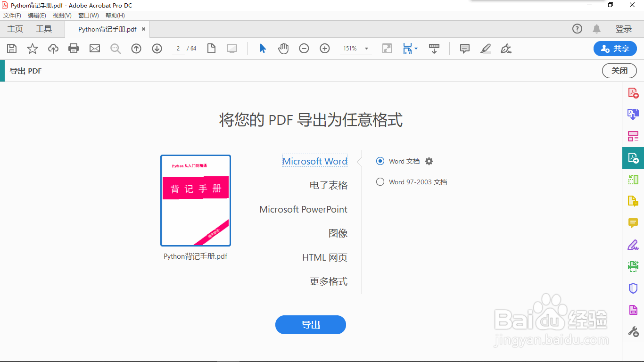The image size is (644, 362).
Task: Save the document with the disk icon
Action: 12,48
